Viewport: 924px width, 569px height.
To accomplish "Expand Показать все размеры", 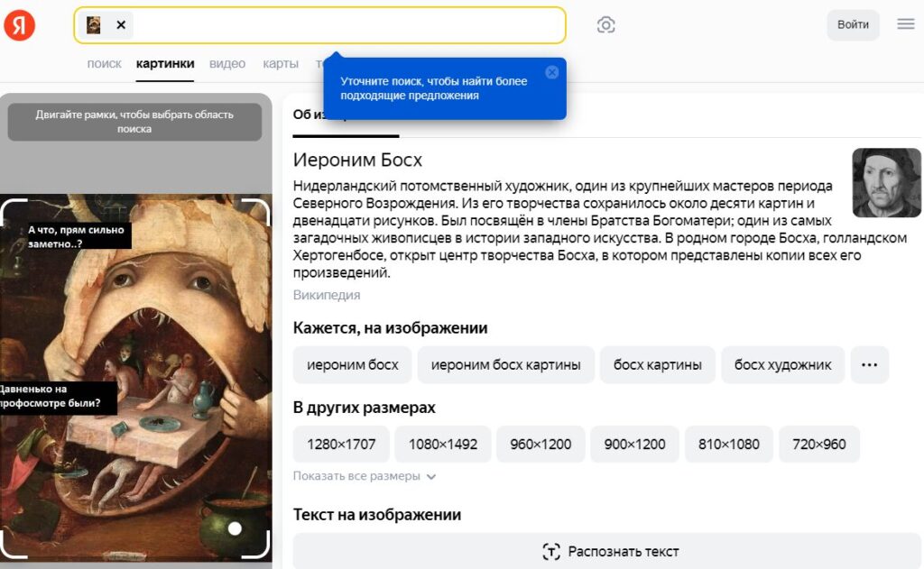I will pos(365,476).
